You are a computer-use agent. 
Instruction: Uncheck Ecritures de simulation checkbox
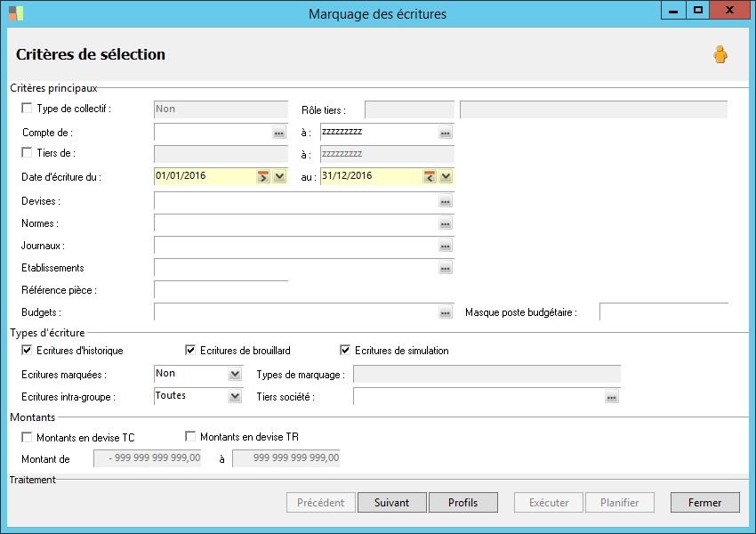(345, 351)
